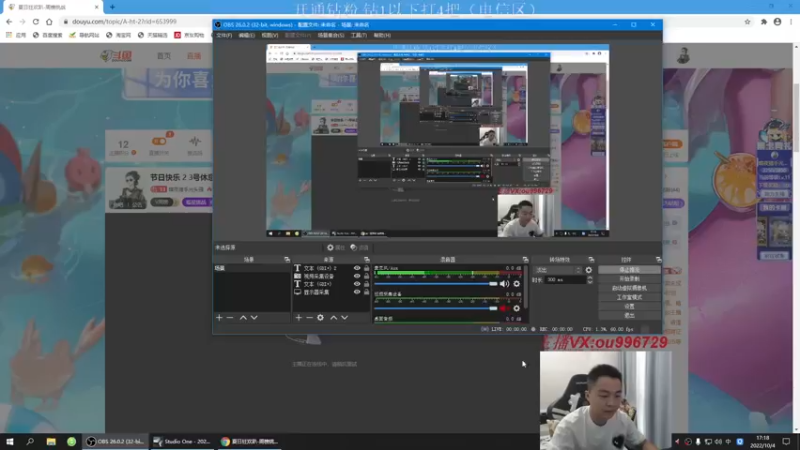Open 工具(T) menu in OBS
The height and width of the screenshot is (450, 800).
[359, 35]
